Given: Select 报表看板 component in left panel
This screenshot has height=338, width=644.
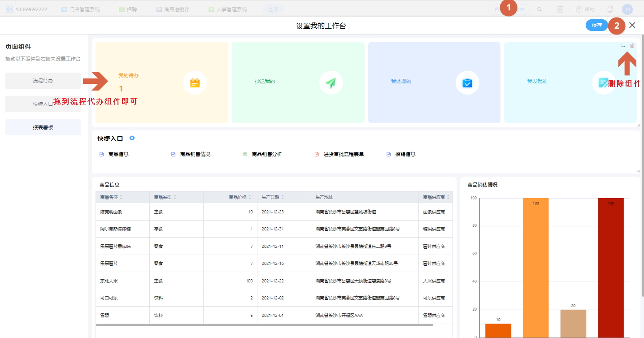Looking at the screenshot, I should tap(43, 127).
